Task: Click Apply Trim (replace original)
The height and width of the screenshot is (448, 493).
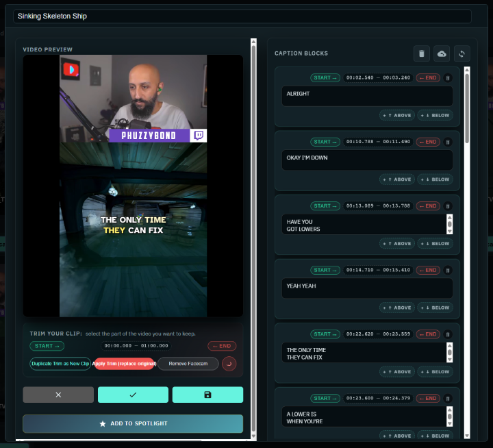Action: point(124,364)
